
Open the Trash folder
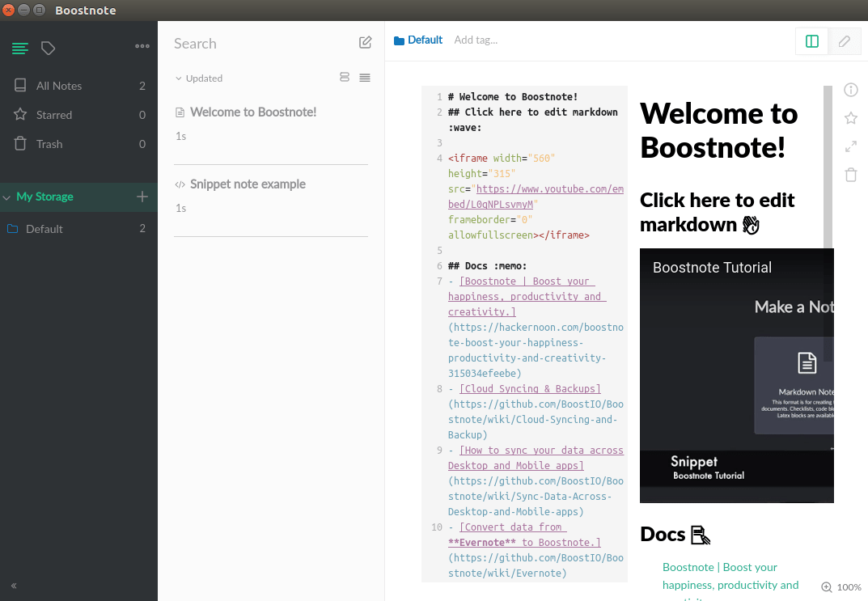tap(78, 144)
